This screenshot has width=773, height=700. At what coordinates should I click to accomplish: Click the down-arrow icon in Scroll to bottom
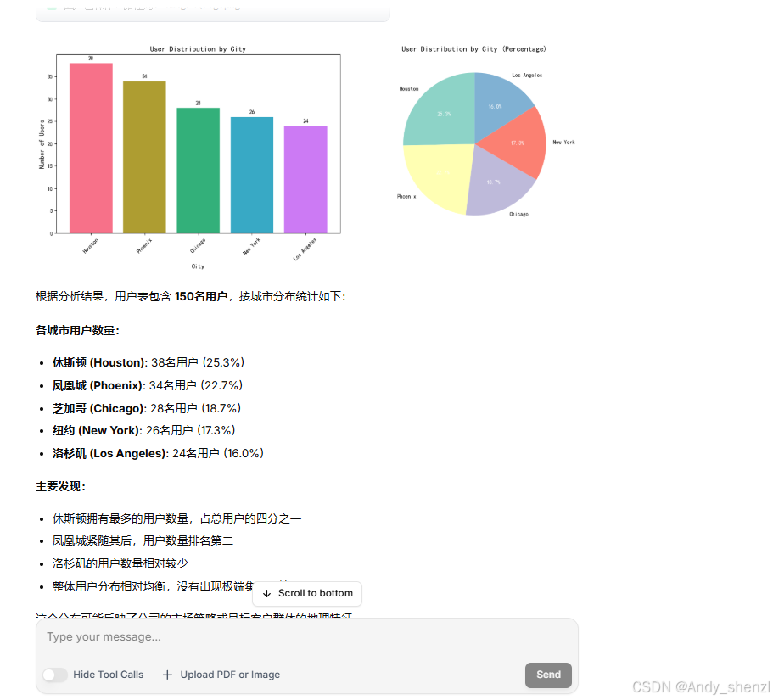point(267,594)
